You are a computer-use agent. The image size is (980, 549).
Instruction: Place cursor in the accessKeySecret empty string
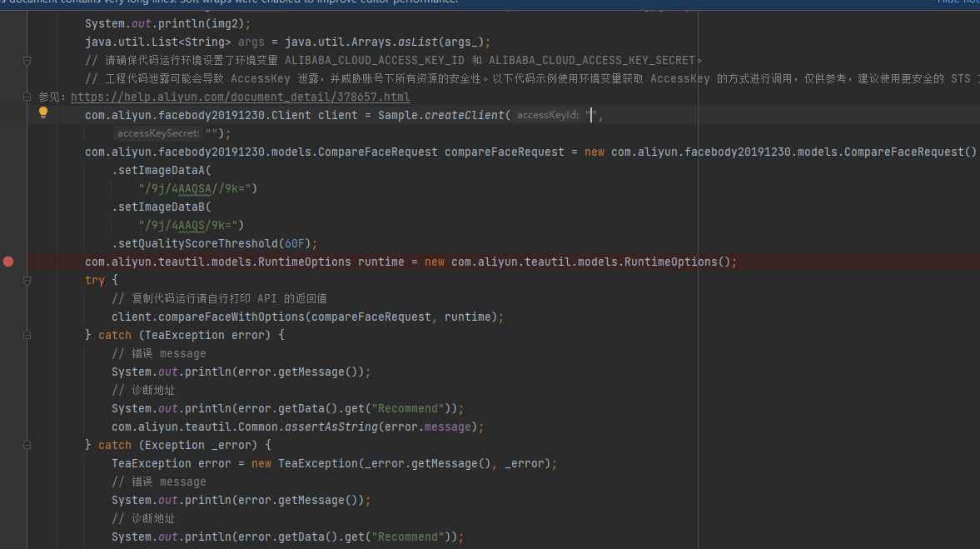pyautogui.click(x=211, y=133)
